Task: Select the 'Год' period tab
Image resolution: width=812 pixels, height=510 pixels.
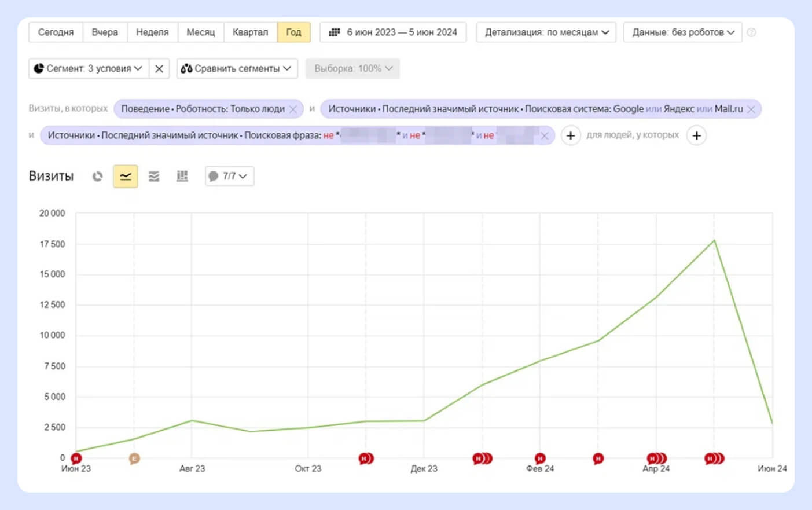Action: (293, 32)
